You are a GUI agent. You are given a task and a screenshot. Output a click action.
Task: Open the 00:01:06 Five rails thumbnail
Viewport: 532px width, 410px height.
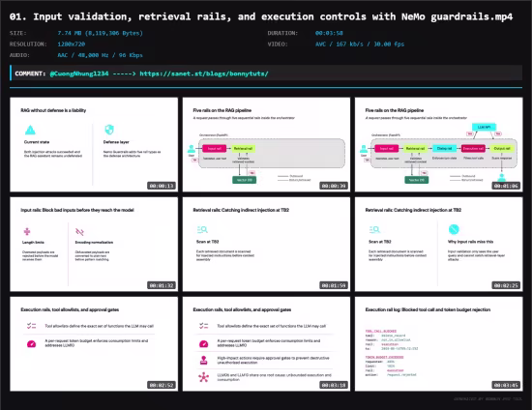coord(439,144)
